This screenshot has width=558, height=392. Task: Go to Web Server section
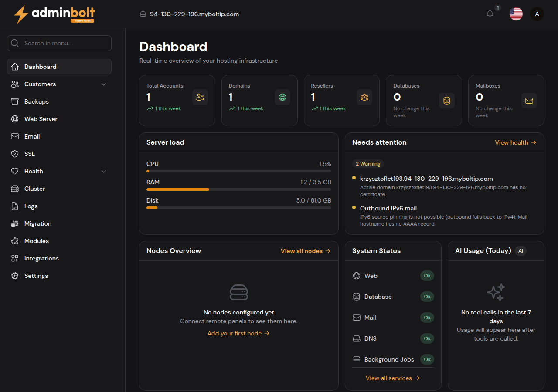point(59,119)
